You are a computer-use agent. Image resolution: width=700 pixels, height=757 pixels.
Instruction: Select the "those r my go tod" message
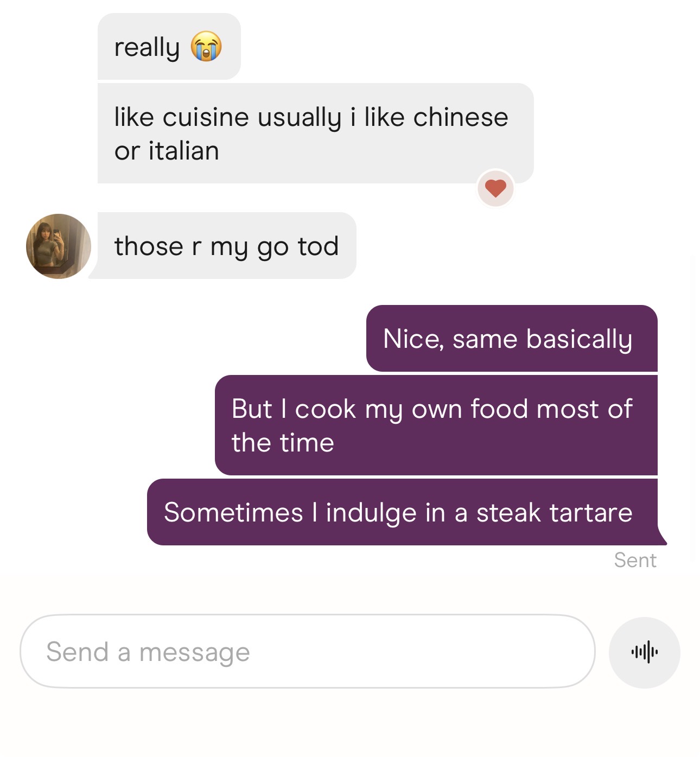[x=226, y=246]
